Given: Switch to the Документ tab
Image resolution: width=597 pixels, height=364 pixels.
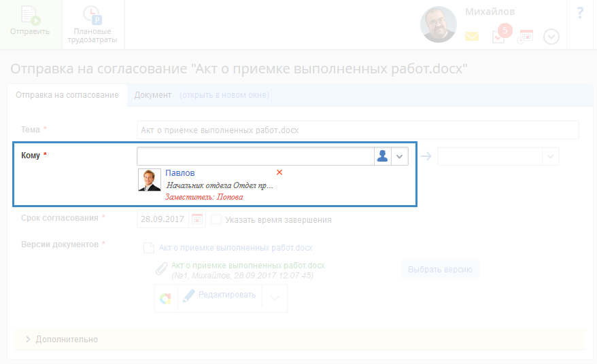Looking at the screenshot, I should 153,95.
